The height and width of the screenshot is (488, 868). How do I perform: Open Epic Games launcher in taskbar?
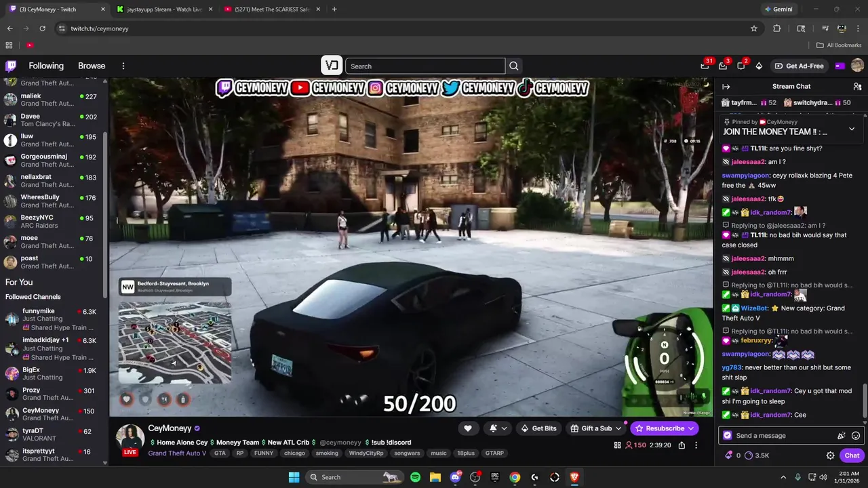point(495,477)
